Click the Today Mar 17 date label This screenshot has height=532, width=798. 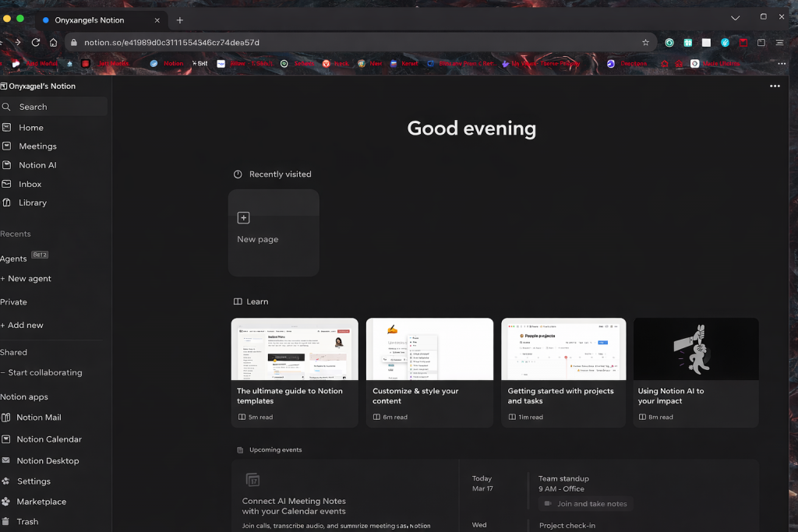[482, 483]
